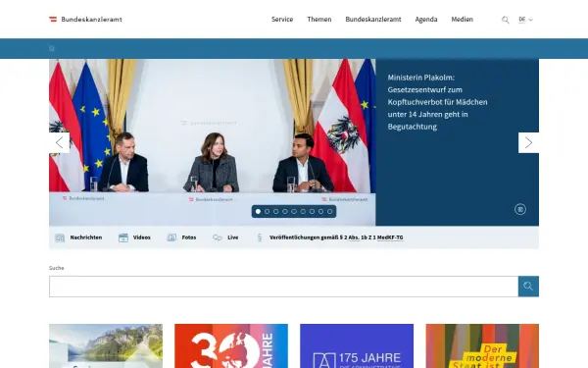Open the header search magnifier icon
This screenshot has width=588, height=368.
coord(505,20)
